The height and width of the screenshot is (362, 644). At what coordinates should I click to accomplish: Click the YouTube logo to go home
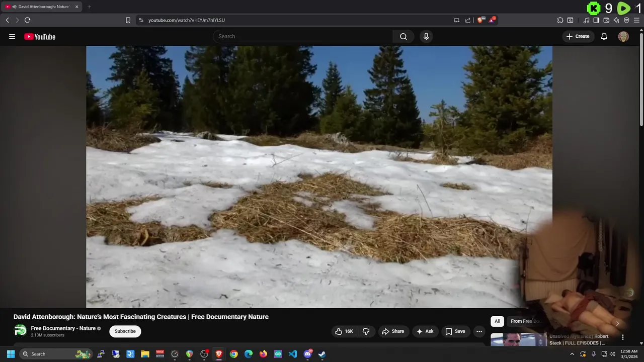point(40,36)
